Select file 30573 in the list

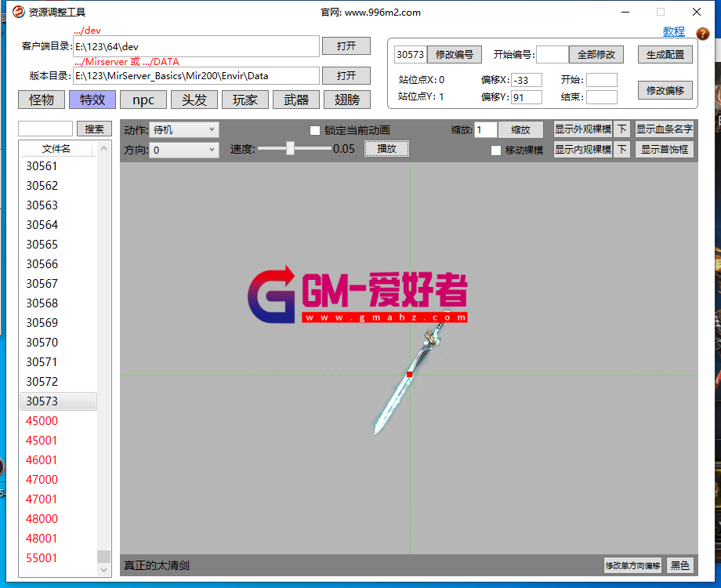tap(58, 401)
